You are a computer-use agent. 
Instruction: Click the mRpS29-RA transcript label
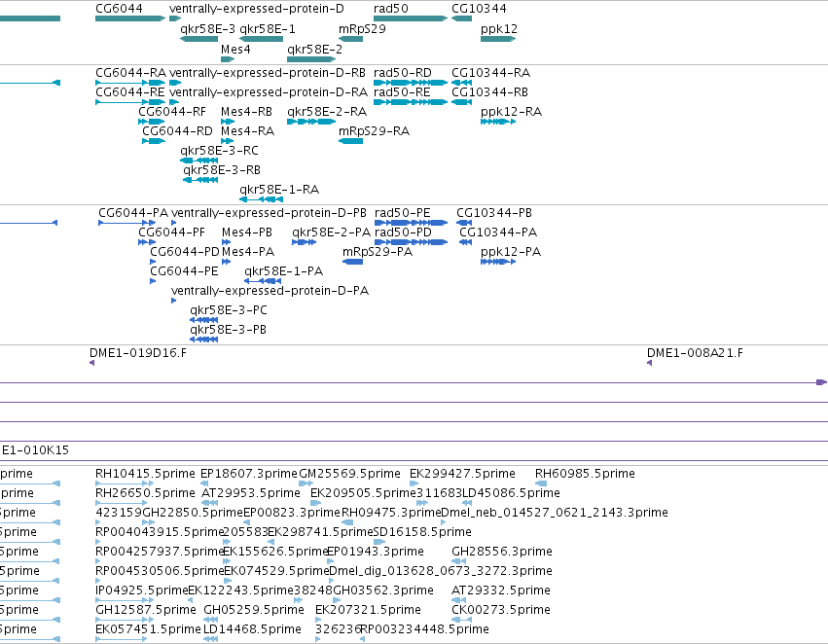[374, 131]
